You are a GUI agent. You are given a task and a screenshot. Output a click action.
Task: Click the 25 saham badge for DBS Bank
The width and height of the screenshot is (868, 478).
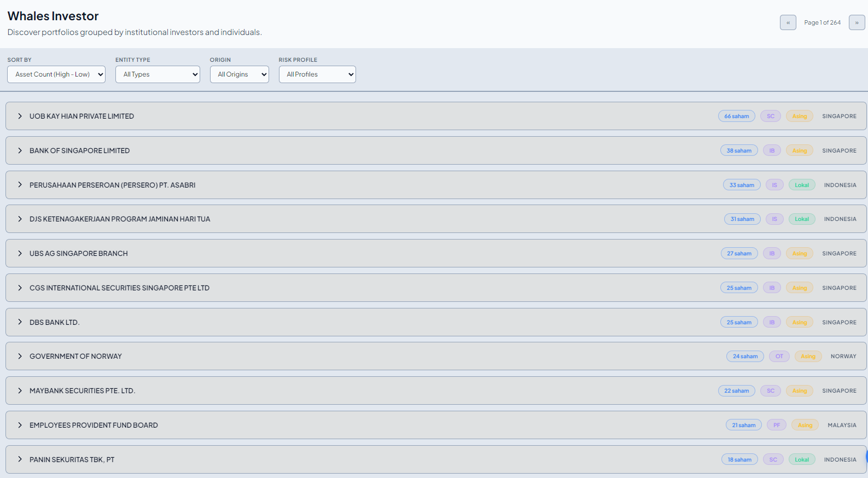[x=739, y=322]
